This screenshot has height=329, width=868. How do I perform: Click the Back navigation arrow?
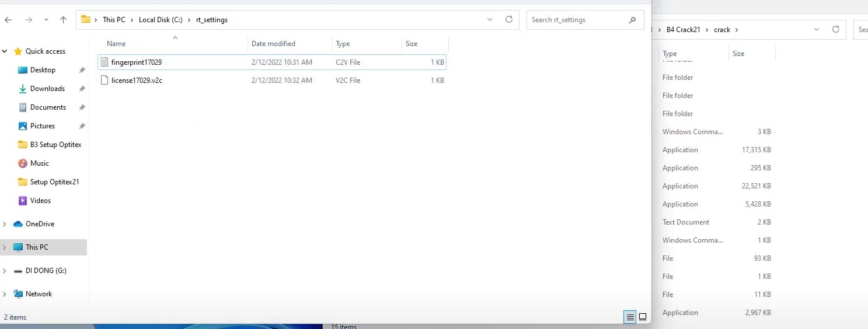pos(8,20)
